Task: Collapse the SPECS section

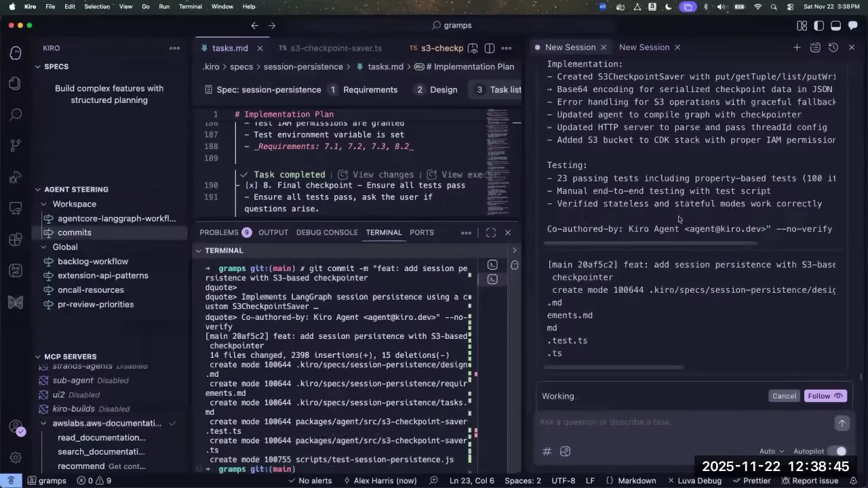Action: pos(38,66)
